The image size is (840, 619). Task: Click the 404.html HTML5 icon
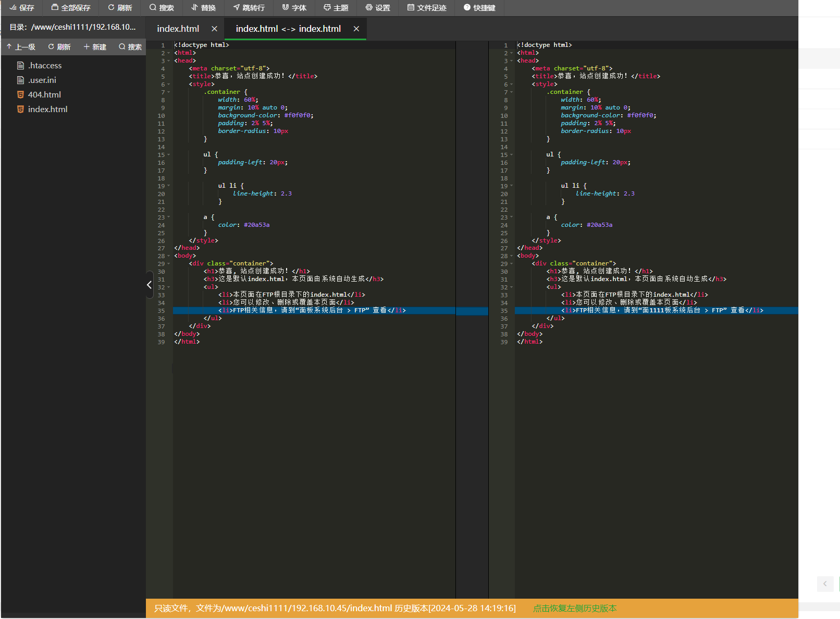(20, 94)
